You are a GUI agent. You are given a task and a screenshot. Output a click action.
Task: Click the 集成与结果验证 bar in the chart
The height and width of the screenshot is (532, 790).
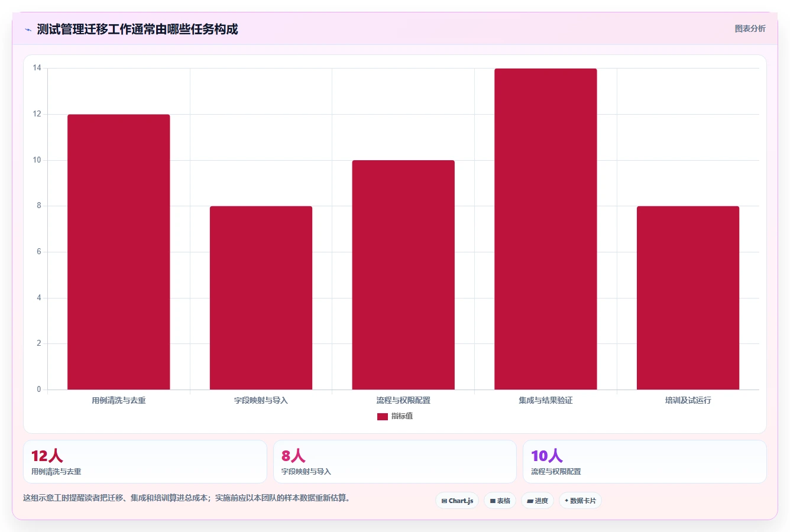(546, 229)
